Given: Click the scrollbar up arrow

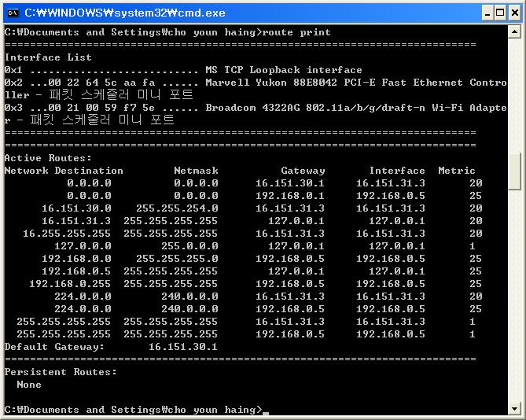Looking at the screenshot, I should click(x=514, y=32).
